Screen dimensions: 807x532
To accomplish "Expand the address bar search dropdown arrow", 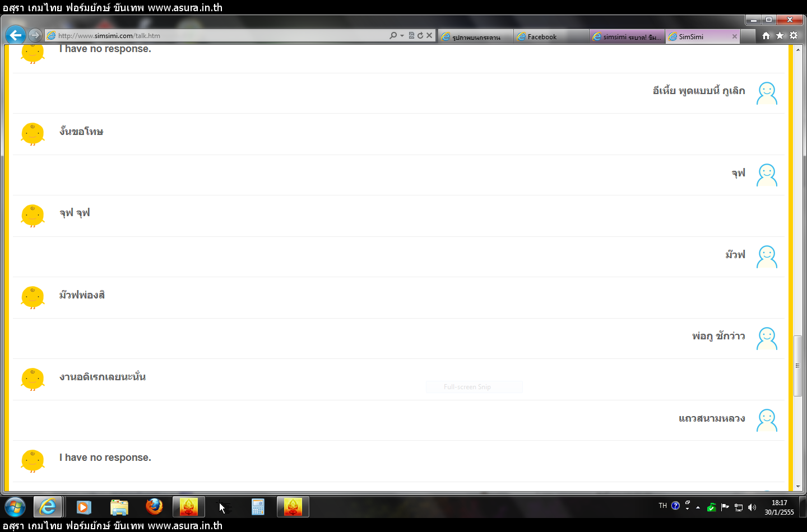I will point(402,36).
